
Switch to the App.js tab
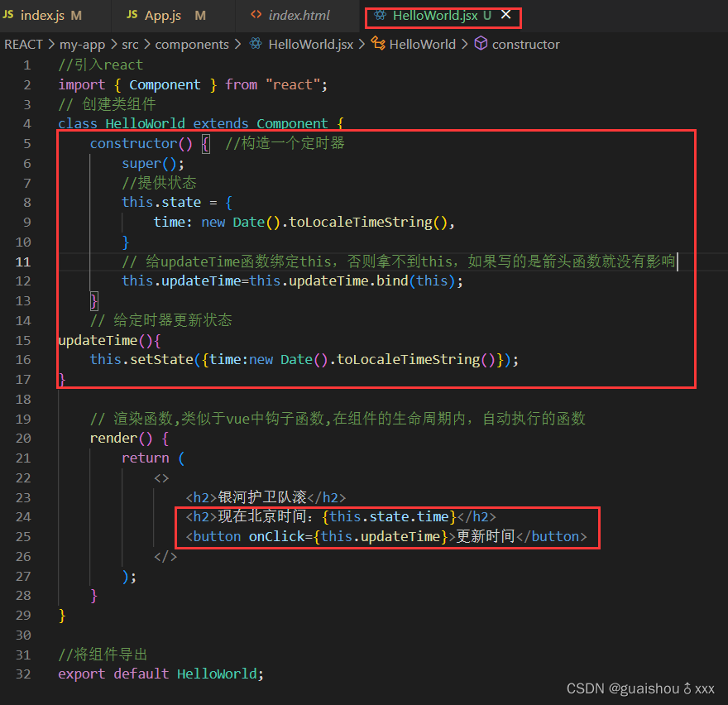[x=161, y=15]
